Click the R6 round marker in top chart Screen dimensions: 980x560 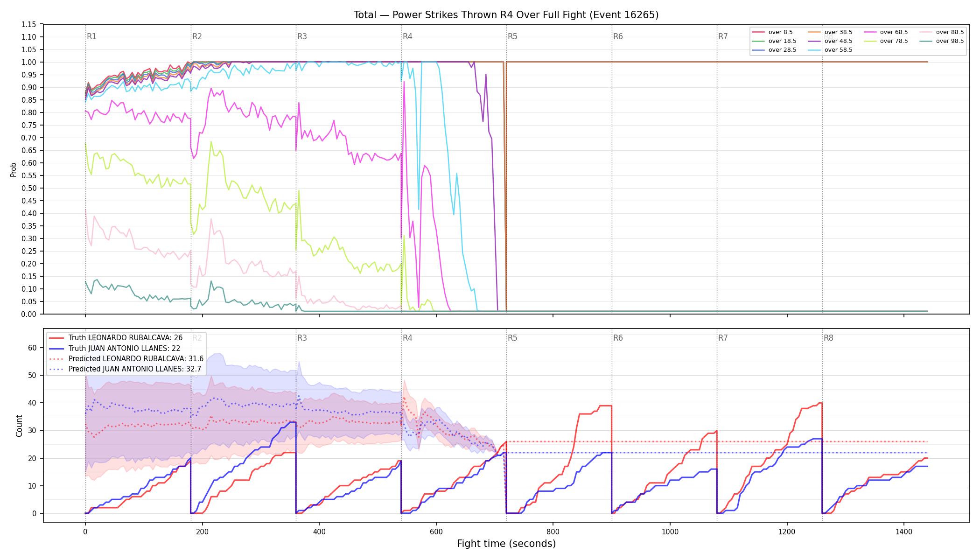tap(618, 36)
